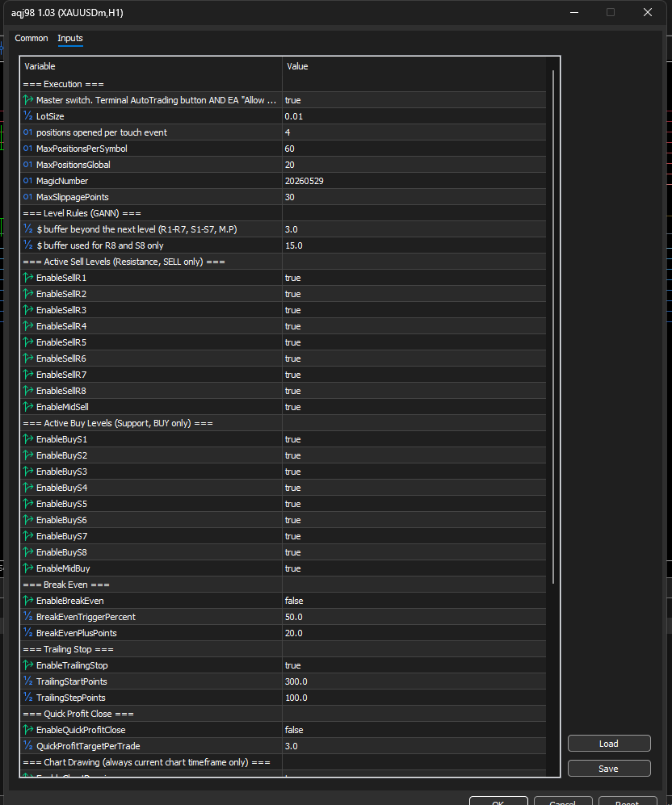This screenshot has width=672, height=805.
Task: Click the boolean icon beside EnableMidSell
Action: [27, 407]
